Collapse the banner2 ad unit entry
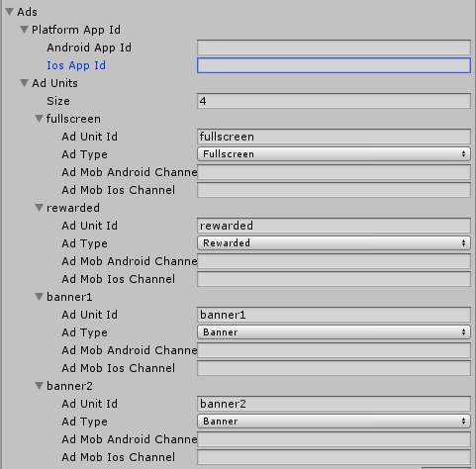 pos(39,386)
